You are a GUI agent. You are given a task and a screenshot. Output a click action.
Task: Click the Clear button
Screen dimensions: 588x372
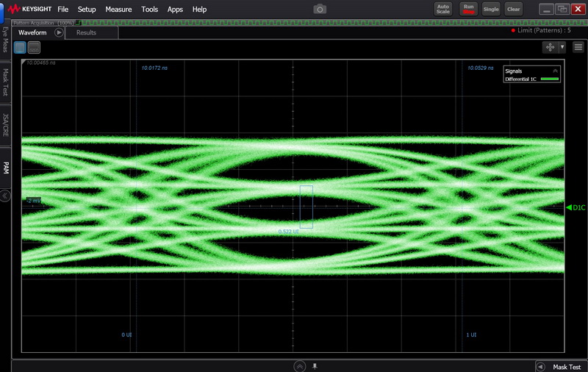(514, 10)
